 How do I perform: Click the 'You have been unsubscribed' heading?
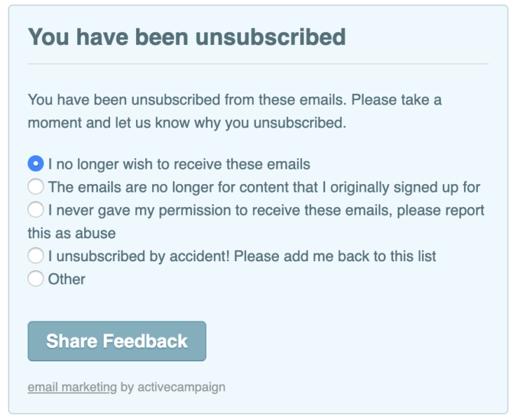point(186,36)
